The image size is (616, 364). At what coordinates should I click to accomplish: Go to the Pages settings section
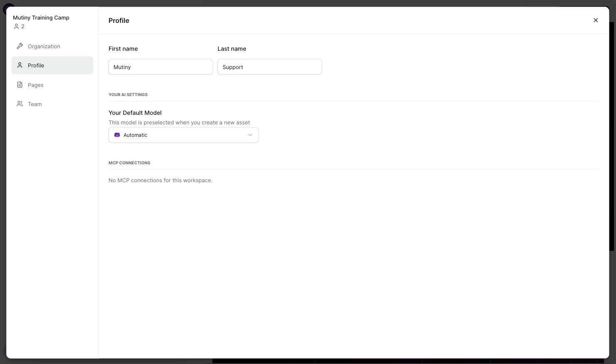click(x=52, y=85)
